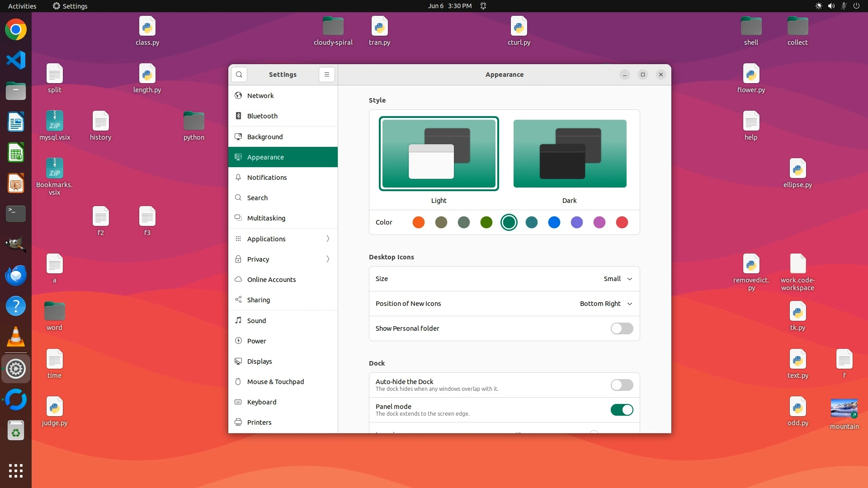Open Visual Studio Code from the dock
Image resolution: width=868 pixels, height=488 pixels.
(16, 61)
